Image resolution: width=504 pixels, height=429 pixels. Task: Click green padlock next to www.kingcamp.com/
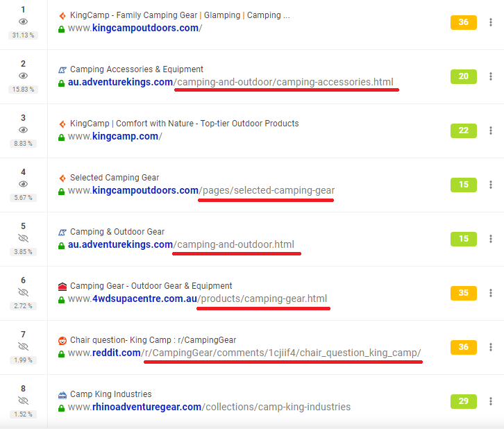point(61,137)
